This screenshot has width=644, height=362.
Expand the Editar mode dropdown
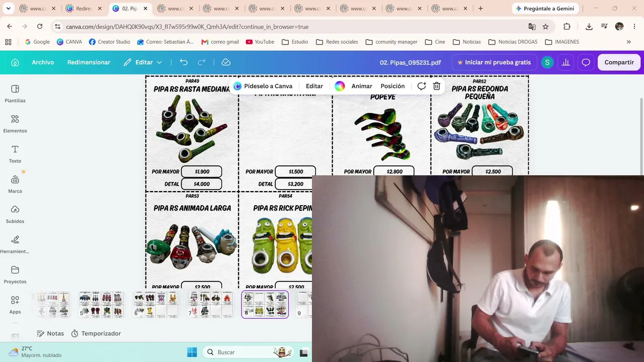(143, 62)
